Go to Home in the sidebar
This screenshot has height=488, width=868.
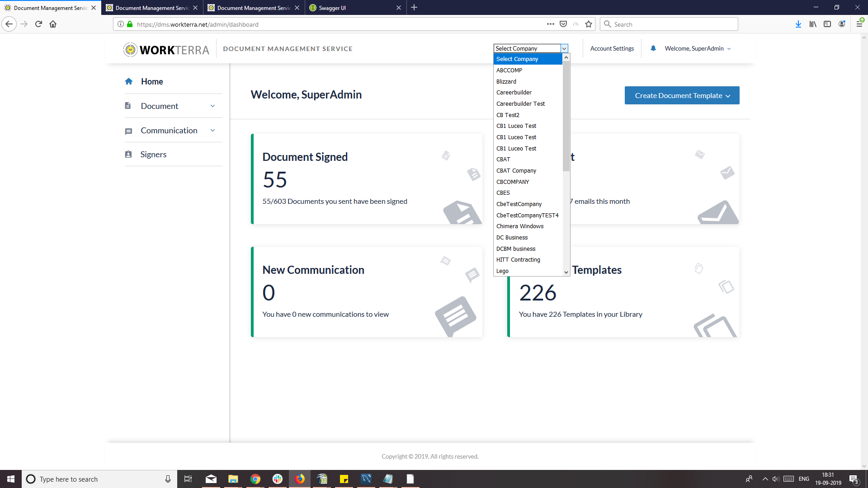click(x=152, y=81)
